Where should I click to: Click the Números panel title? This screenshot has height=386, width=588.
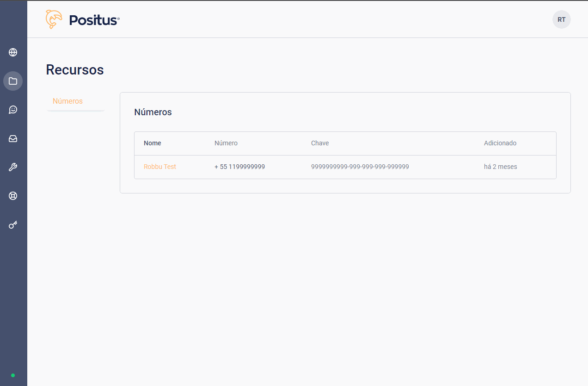(x=153, y=112)
